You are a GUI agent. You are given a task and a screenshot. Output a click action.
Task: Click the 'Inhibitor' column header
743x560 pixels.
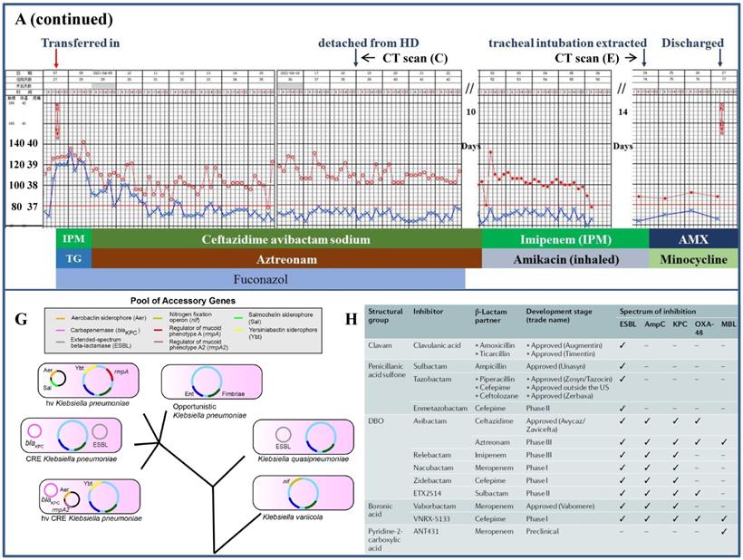point(428,312)
